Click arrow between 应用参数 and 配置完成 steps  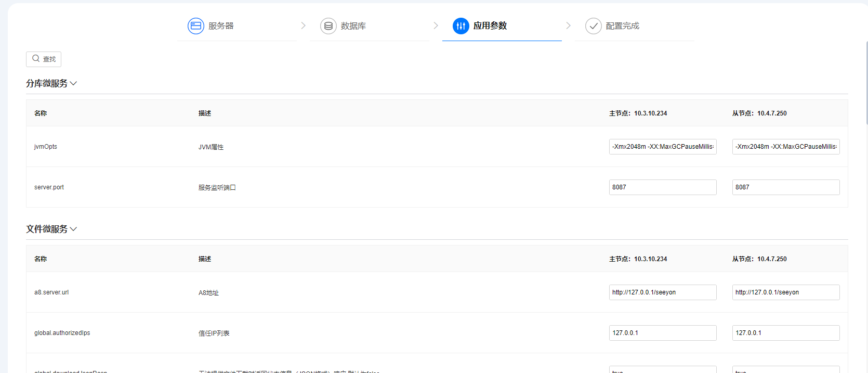click(568, 26)
